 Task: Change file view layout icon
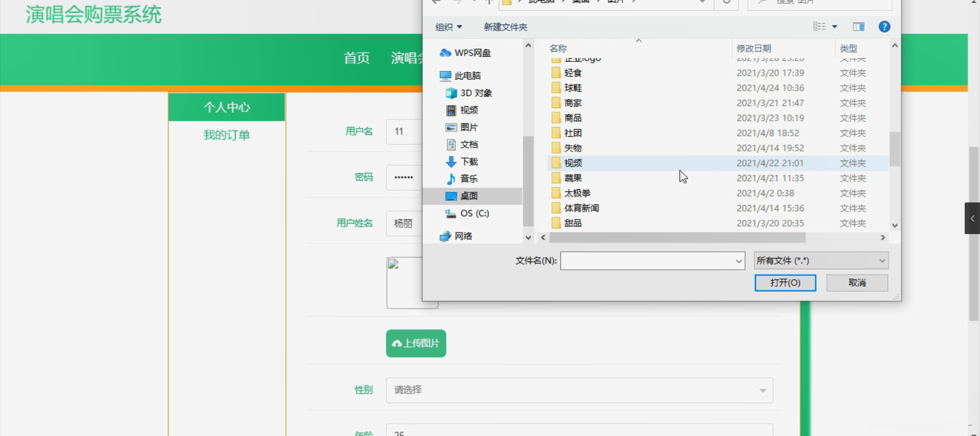coord(819,27)
